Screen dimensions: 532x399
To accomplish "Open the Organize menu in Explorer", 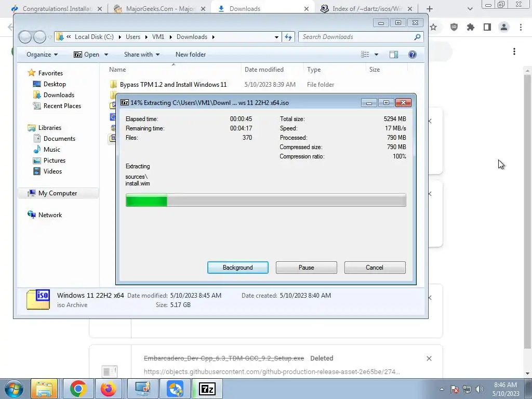I will coord(42,54).
